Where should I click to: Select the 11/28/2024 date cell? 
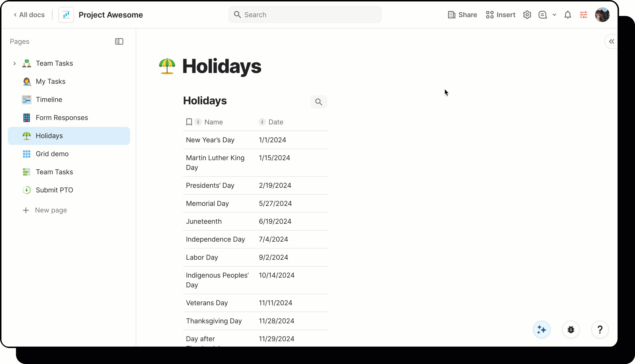click(292, 321)
